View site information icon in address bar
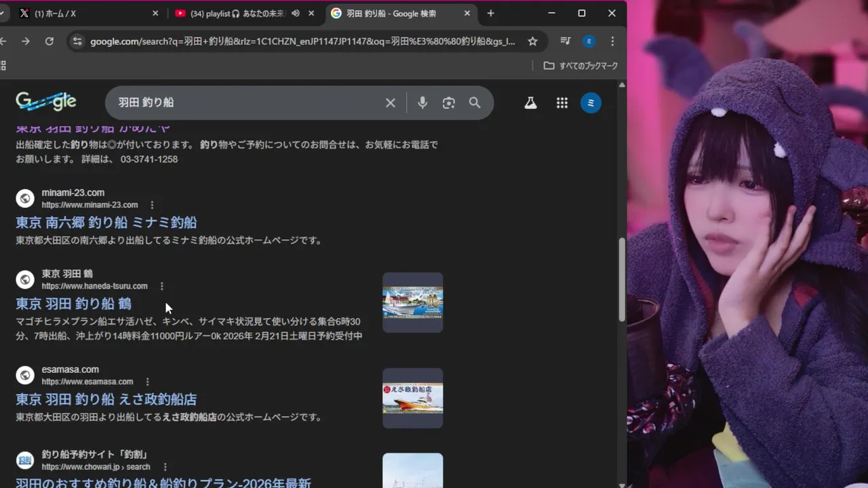 pyautogui.click(x=77, y=41)
